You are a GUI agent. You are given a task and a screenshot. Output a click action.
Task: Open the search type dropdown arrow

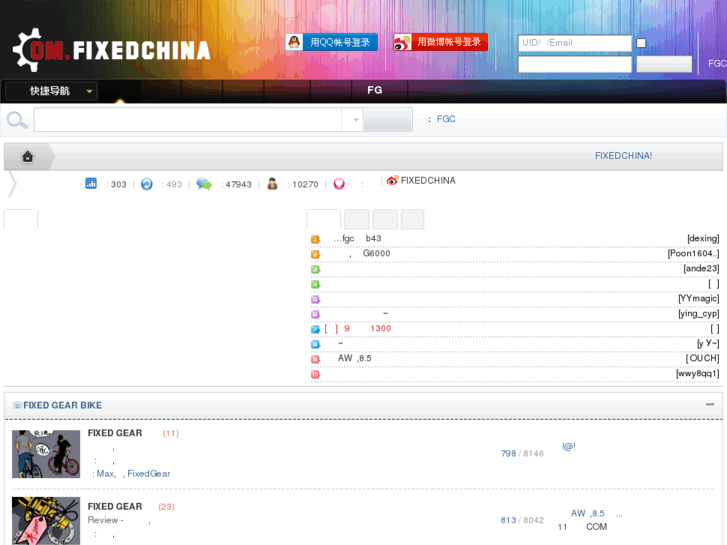point(356,120)
